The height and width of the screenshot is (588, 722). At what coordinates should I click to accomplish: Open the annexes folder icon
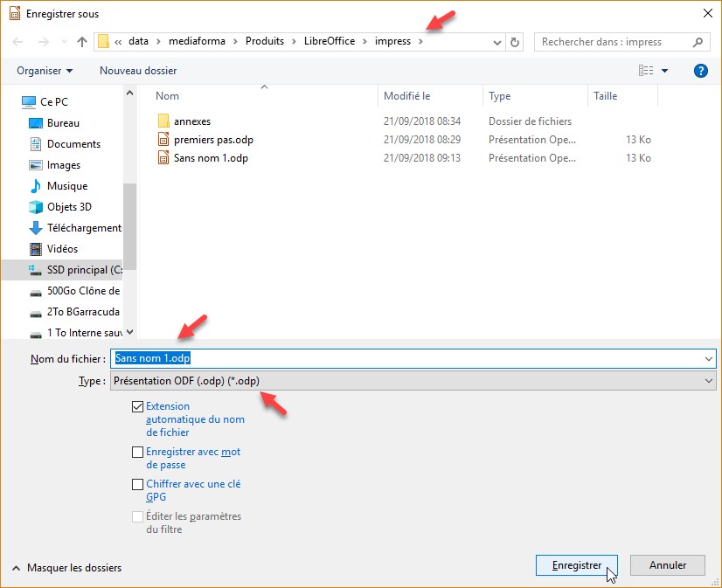(x=163, y=121)
